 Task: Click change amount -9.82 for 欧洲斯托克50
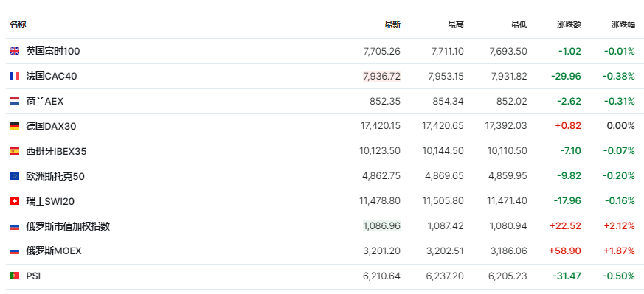569,176
